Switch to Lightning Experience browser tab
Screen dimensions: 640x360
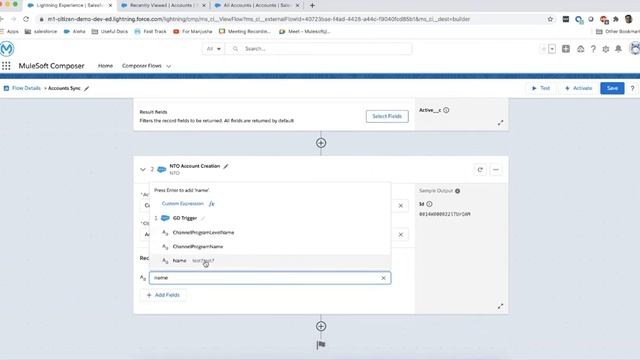point(68,5)
